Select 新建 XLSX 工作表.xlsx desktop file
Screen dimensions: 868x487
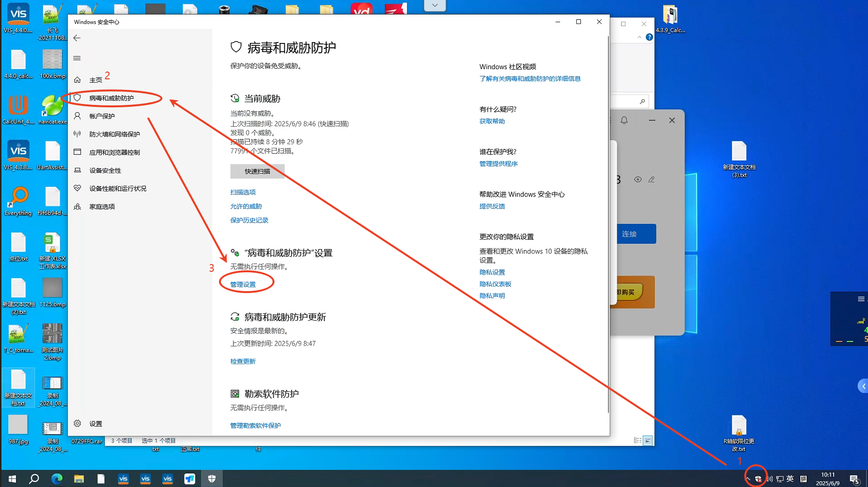click(52, 251)
